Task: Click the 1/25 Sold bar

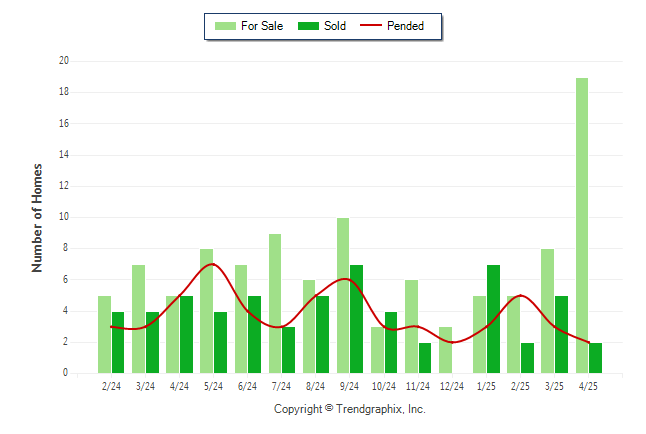Action: pyautogui.click(x=493, y=319)
